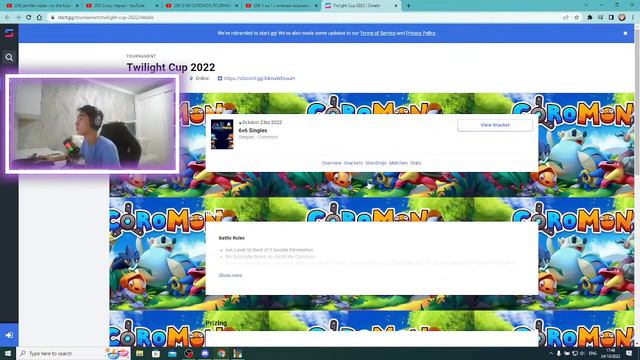
Task: Open the Chrome three-dot menu
Action: 633,18
